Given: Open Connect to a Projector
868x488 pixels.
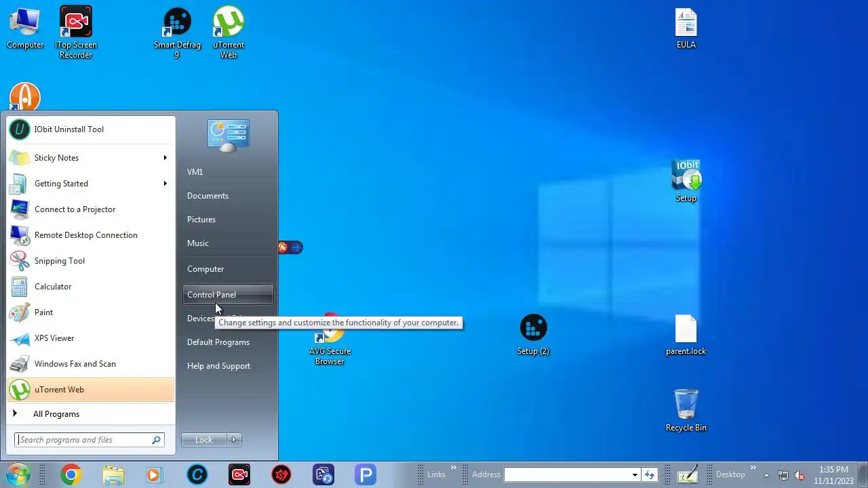Looking at the screenshot, I should point(91,209).
